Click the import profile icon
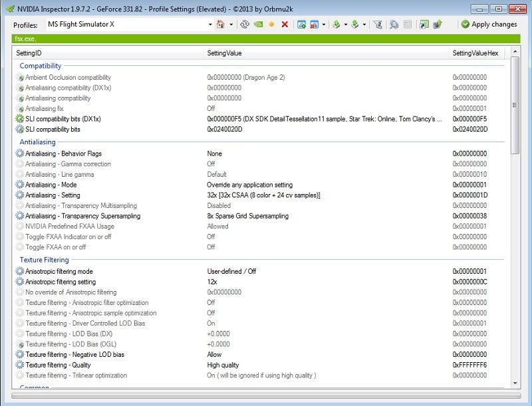 pyautogui.click(x=355, y=25)
